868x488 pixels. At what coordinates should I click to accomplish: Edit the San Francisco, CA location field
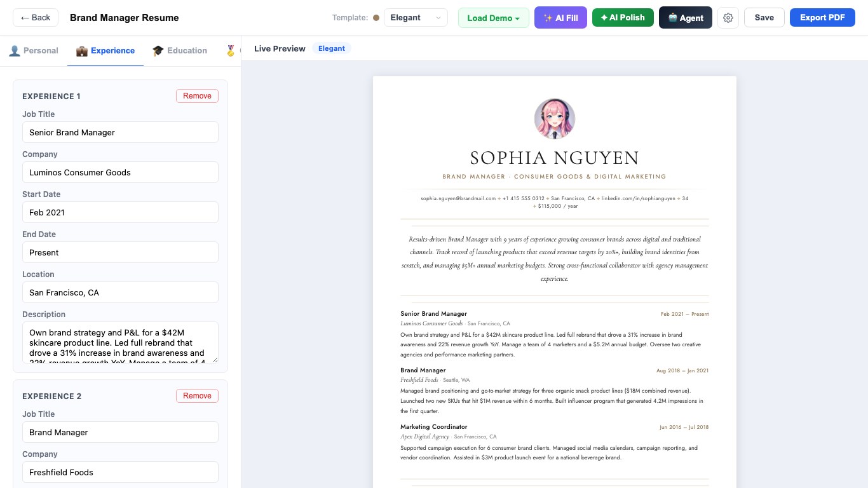click(120, 292)
